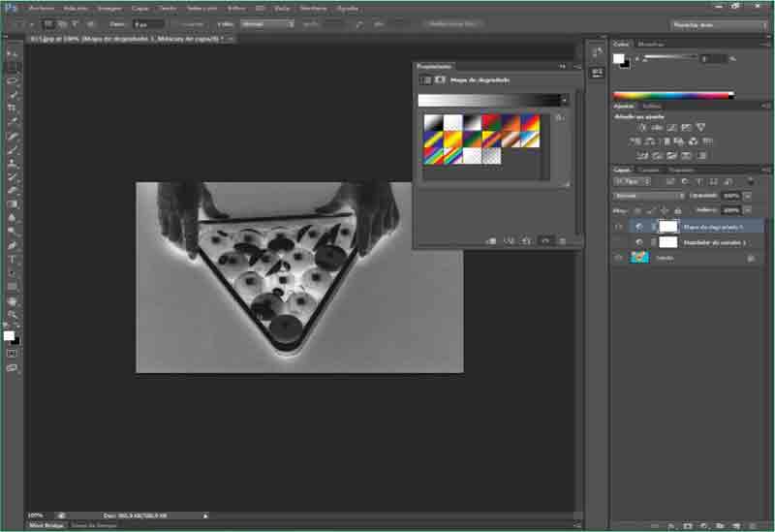775x532 pixels.
Task: Select the Move tool in the toolbar
Action: [x=13, y=54]
